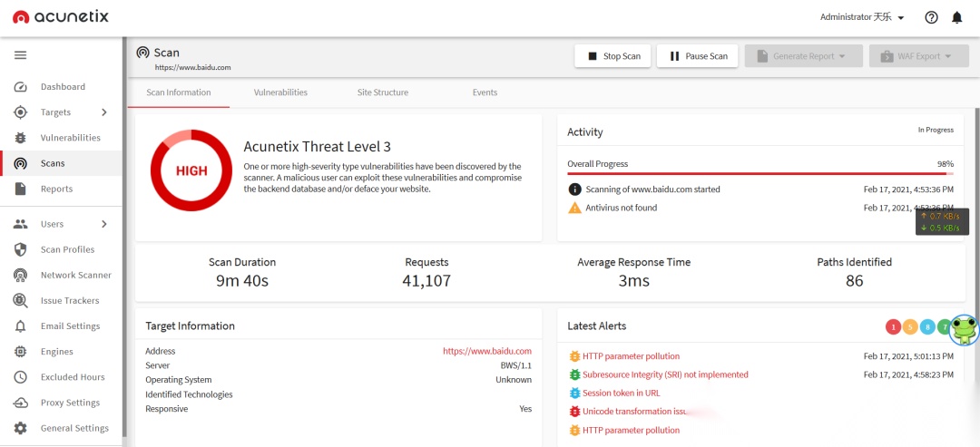Open the Administrator account dropdown
The image size is (980, 447).
862,17
